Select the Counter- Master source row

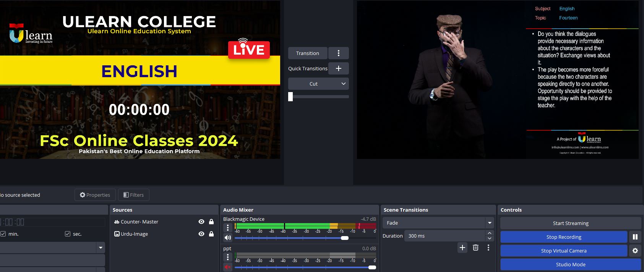coord(164,222)
